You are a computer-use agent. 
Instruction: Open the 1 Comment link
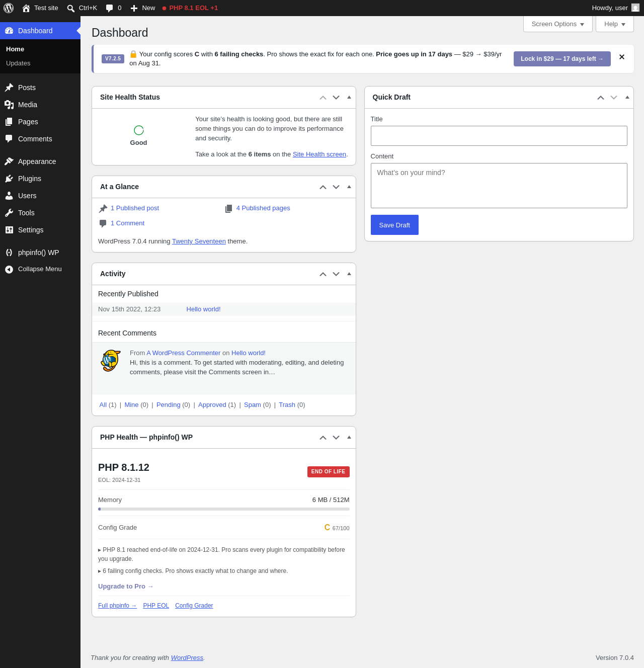[127, 223]
